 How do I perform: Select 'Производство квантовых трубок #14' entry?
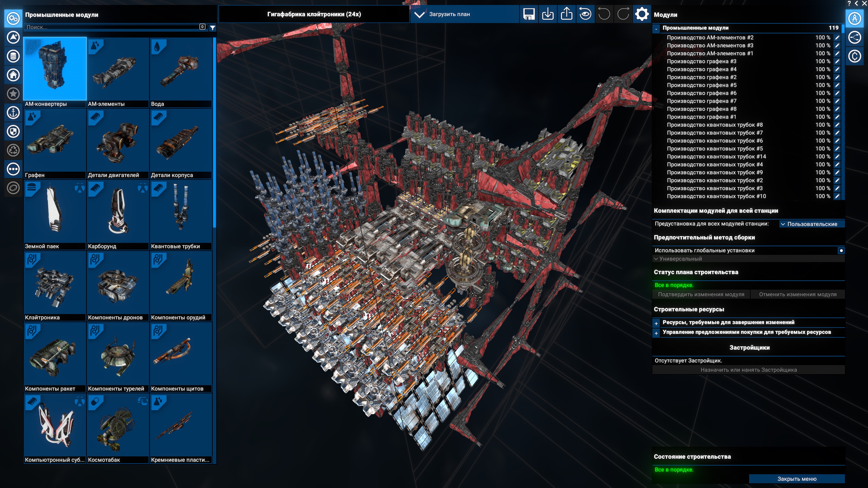click(716, 157)
